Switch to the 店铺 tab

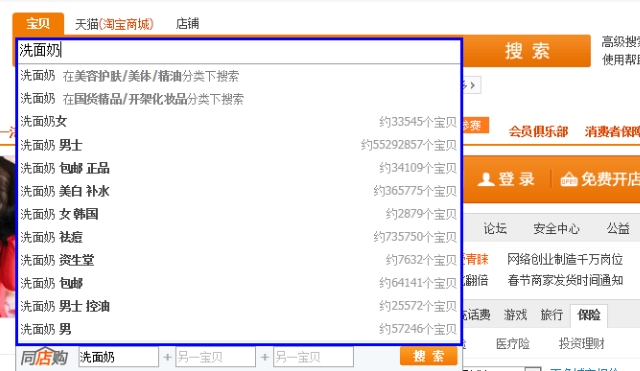click(x=187, y=24)
